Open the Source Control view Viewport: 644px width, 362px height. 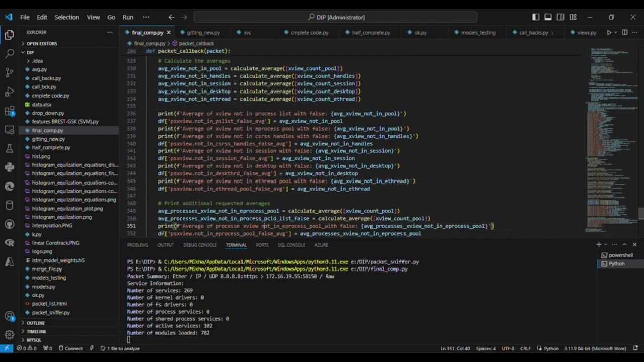click(9, 72)
